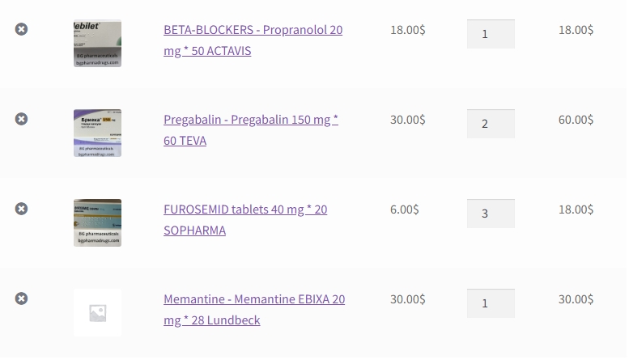Remove Pregabalin 150 mg item
The height and width of the screenshot is (364, 629).
(22, 119)
